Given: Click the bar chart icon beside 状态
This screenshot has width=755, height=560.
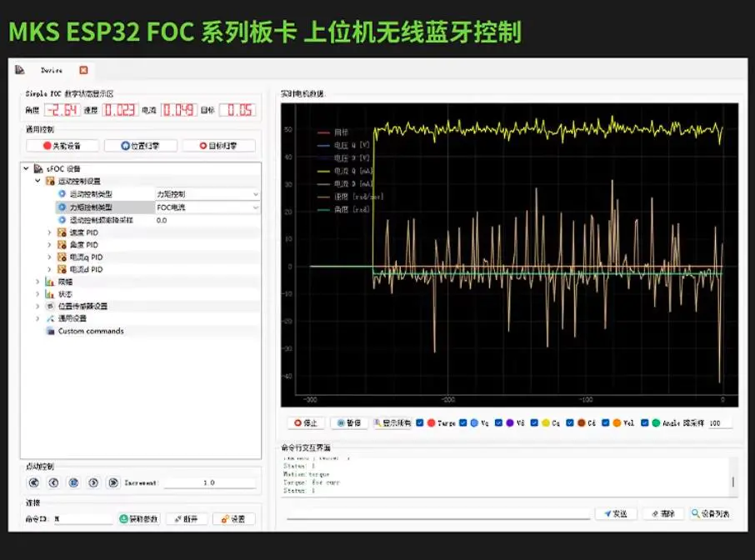Looking at the screenshot, I should (x=50, y=293).
